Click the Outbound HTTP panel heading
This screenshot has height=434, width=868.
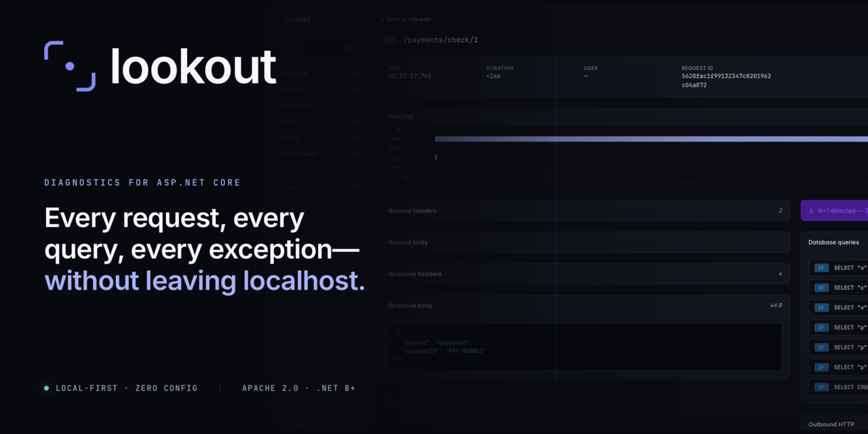(831, 425)
